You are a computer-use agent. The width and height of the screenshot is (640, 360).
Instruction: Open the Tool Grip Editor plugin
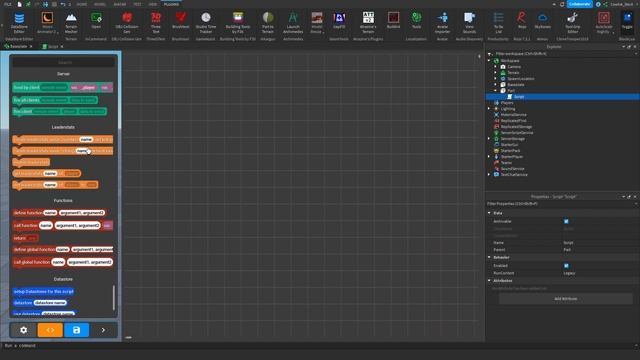click(573, 22)
